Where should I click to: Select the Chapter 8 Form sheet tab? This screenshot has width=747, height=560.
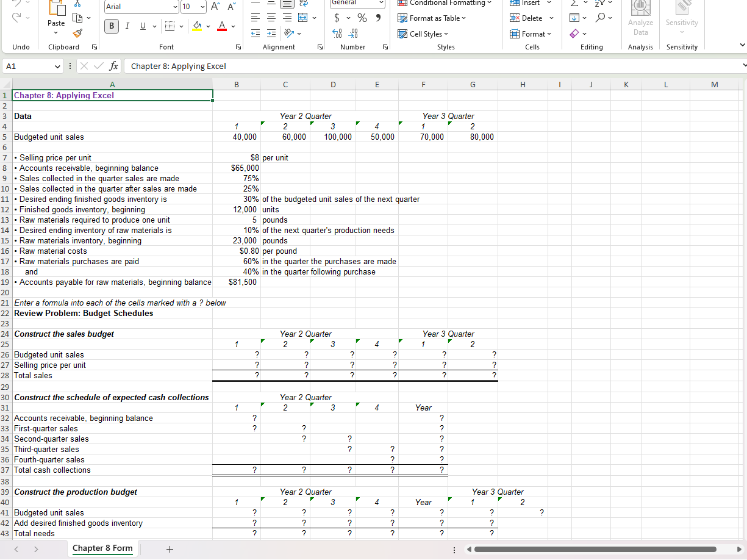(x=102, y=548)
